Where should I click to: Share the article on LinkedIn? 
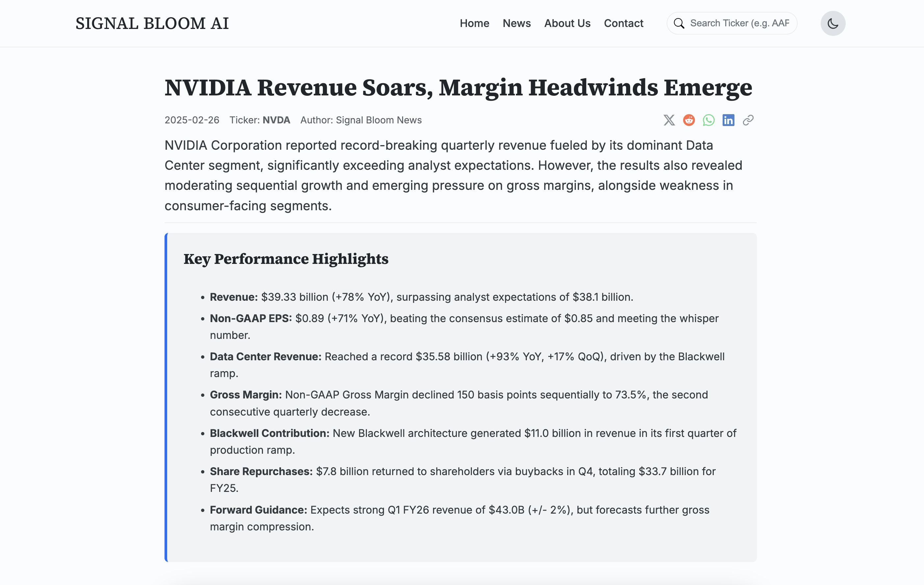pos(728,120)
